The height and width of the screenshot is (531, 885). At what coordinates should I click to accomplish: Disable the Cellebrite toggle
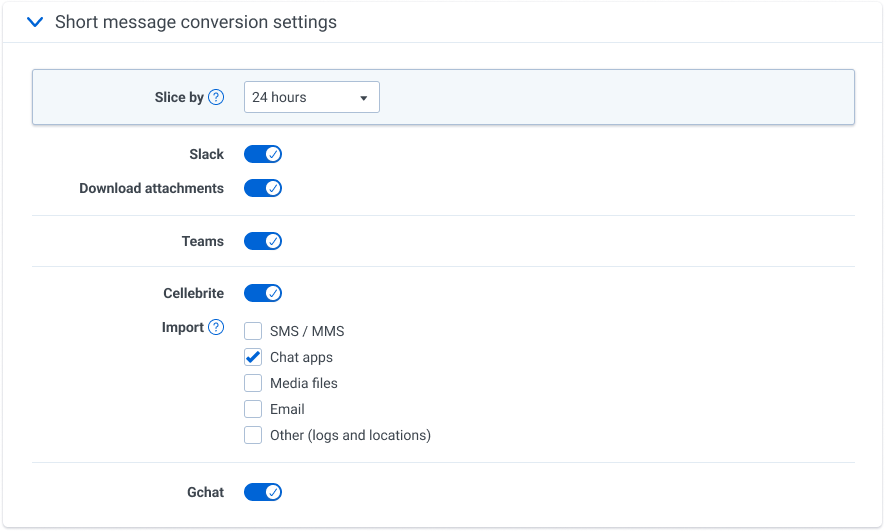point(263,293)
